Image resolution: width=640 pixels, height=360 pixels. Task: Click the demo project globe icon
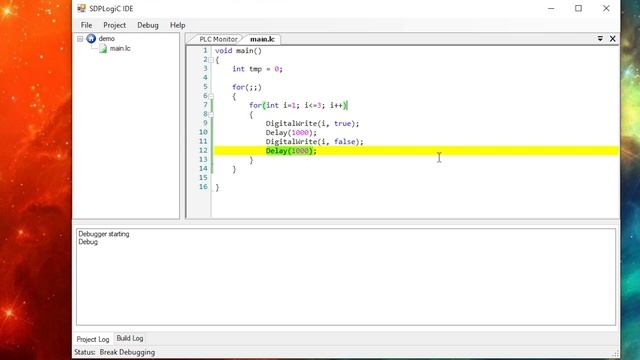[x=91, y=38]
